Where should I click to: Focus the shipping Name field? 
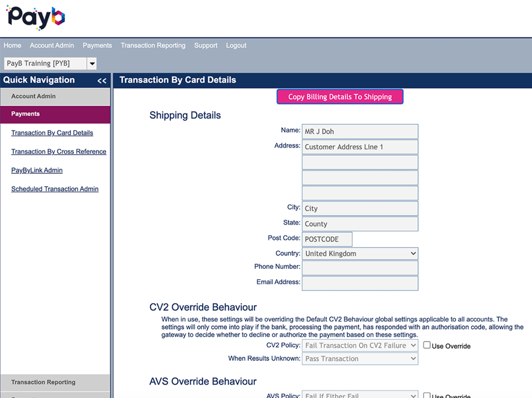click(360, 132)
